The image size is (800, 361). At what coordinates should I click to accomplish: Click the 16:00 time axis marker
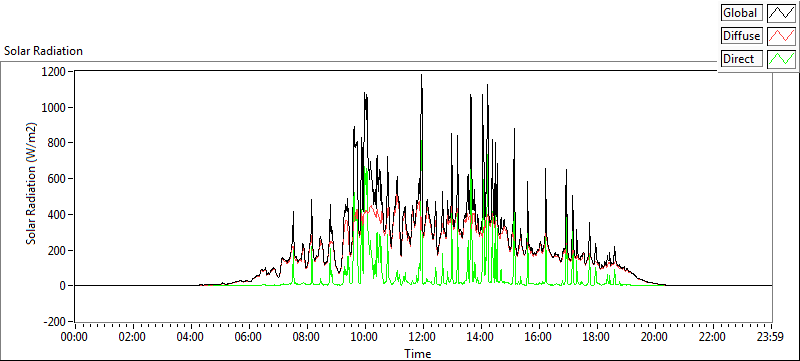point(539,337)
